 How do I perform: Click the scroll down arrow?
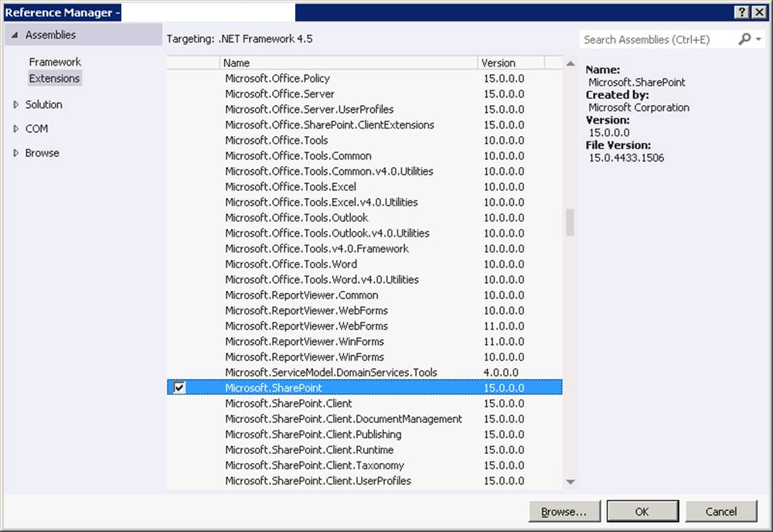(570, 482)
